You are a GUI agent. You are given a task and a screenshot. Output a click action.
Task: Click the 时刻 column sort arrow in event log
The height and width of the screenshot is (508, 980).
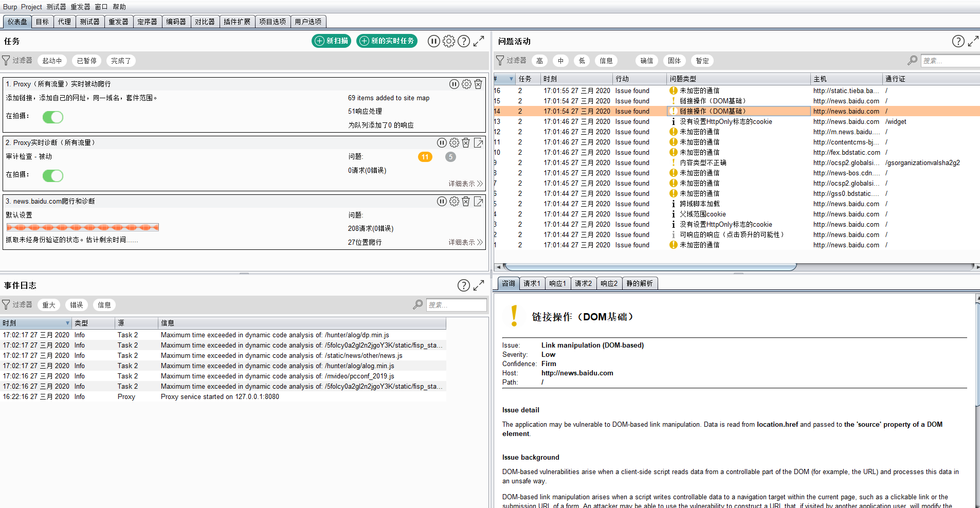coord(67,323)
